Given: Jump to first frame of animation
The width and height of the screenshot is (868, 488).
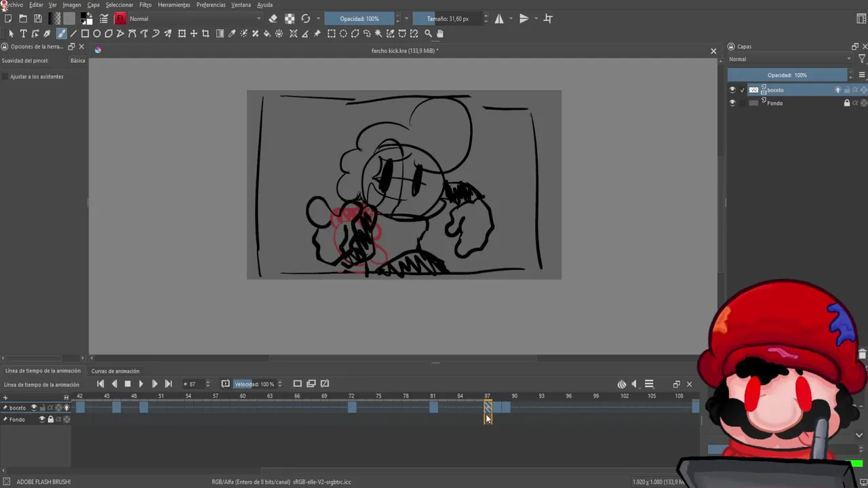Looking at the screenshot, I should pyautogui.click(x=100, y=384).
